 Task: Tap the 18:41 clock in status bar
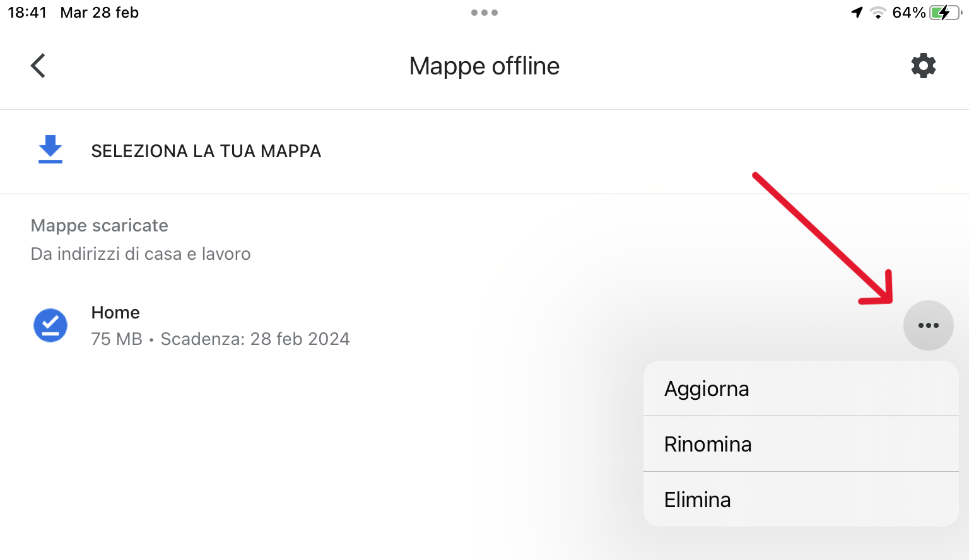click(27, 13)
